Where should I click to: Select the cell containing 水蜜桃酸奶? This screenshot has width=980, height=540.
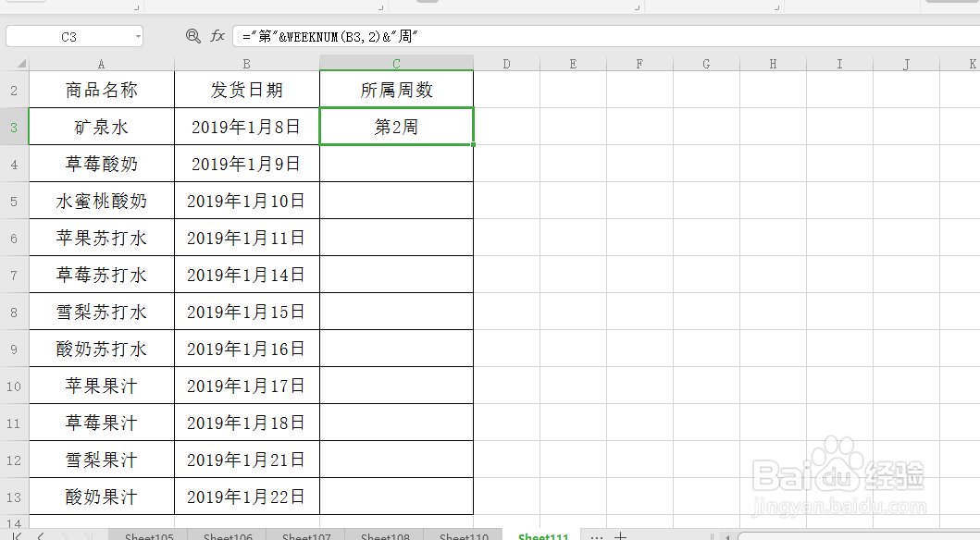[x=102, y=201]
